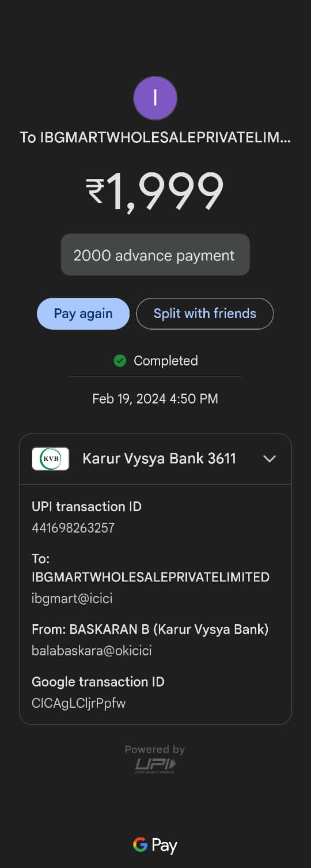Tap the 2000 advance payment note

point(155,255)
